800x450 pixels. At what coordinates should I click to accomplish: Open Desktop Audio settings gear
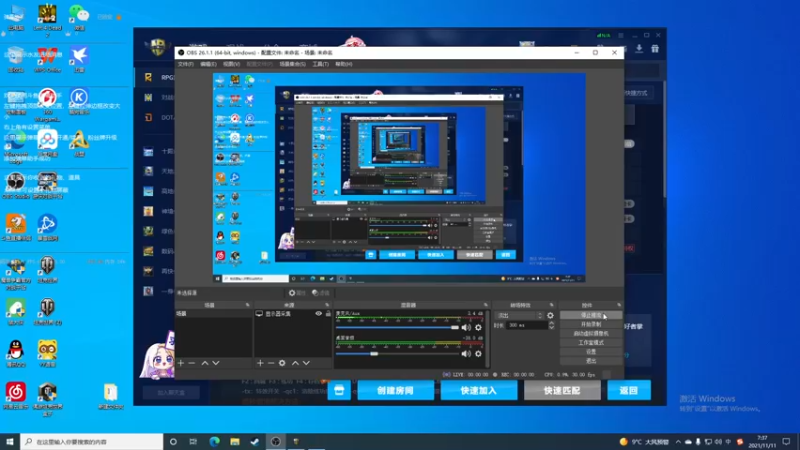[x=478, y=354]
